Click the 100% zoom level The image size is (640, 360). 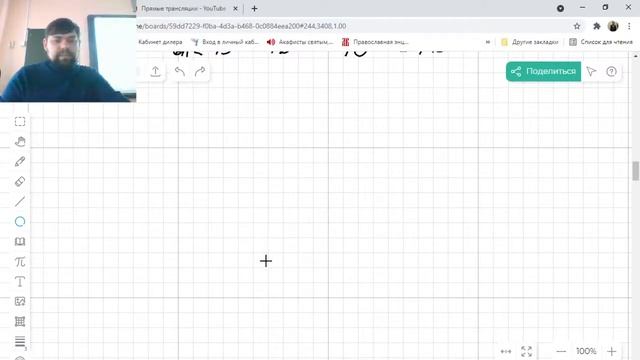[x=586, y=351]
